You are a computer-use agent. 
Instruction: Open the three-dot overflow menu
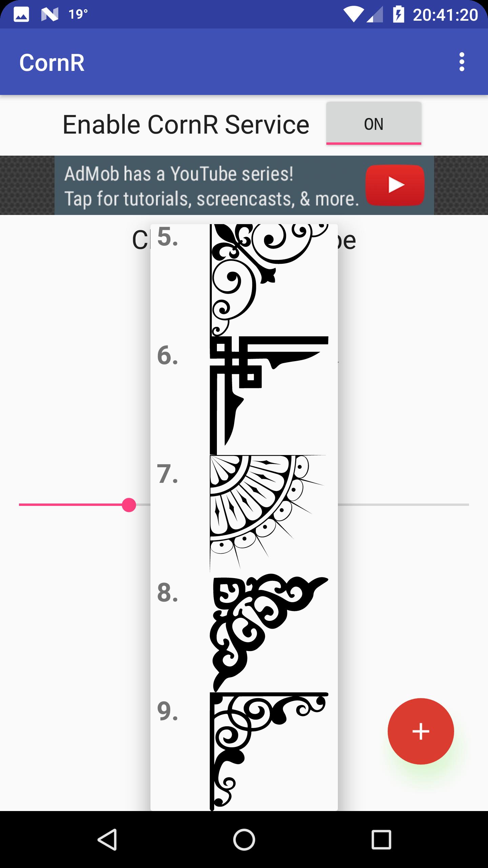click(462, 62)
